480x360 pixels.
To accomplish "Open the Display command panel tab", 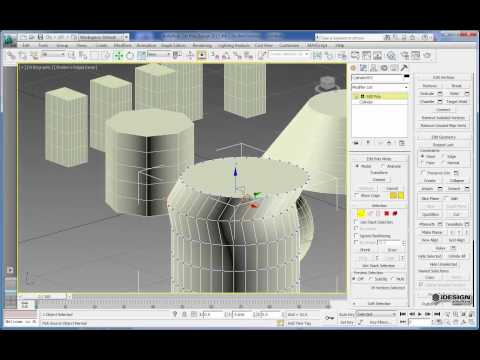I will 394,68.
